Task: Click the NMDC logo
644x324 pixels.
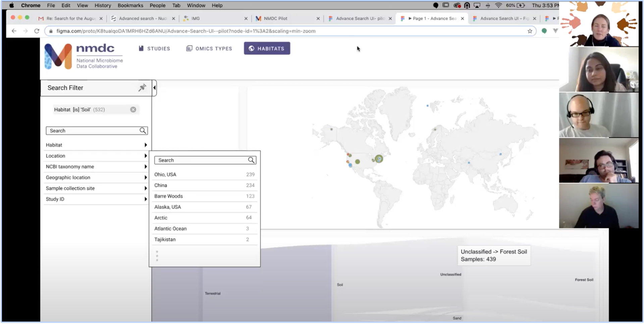Action: coord(84,56)
